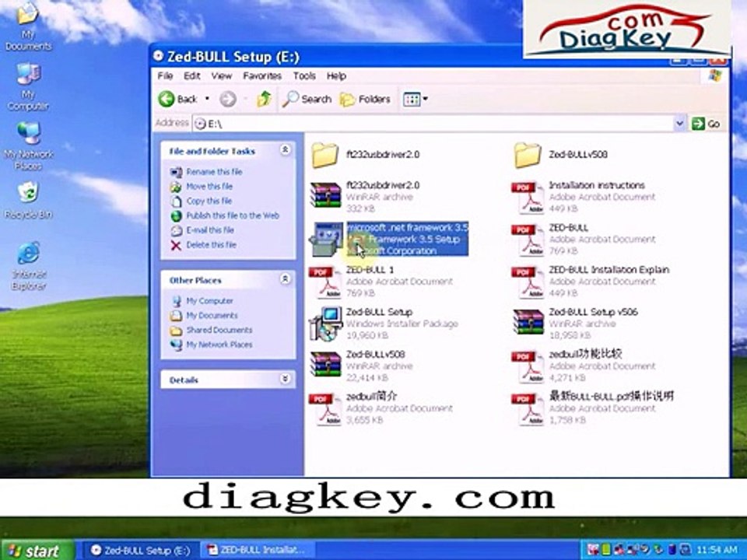Open the File menu
Screen dimensions: 747x560
165,76
